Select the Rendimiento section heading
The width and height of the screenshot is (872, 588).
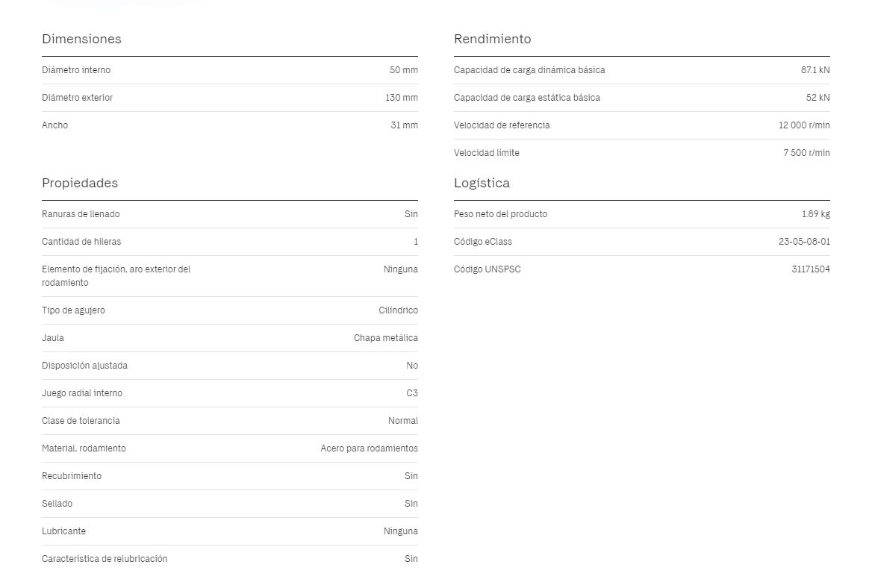point(492,39)
